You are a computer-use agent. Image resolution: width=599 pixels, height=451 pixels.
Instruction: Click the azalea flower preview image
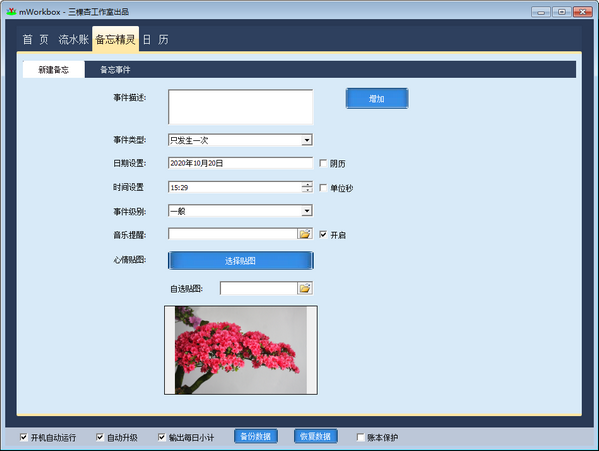coord(241,350)
